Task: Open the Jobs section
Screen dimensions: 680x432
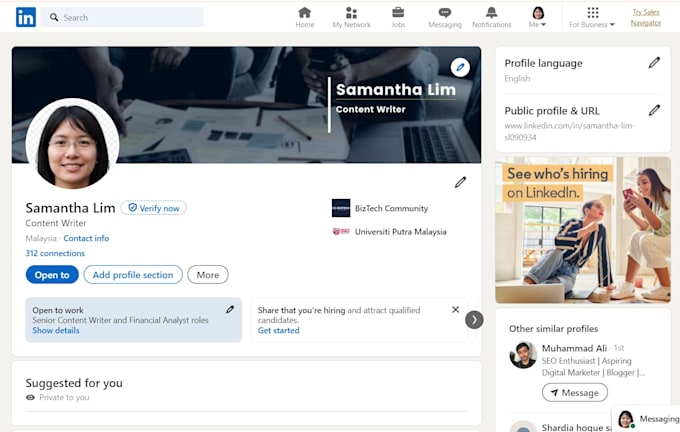Action: point(398,17)
